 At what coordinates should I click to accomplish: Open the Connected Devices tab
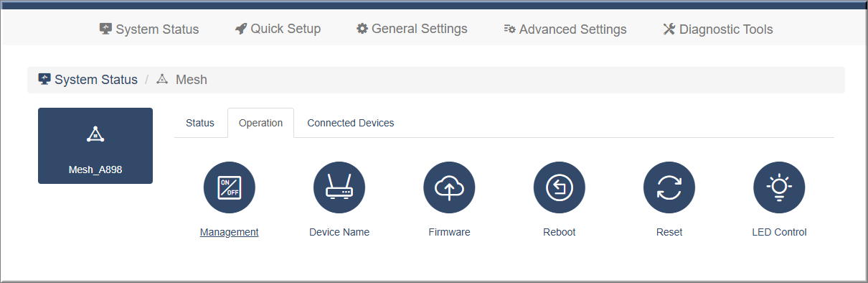coord(351,123)
